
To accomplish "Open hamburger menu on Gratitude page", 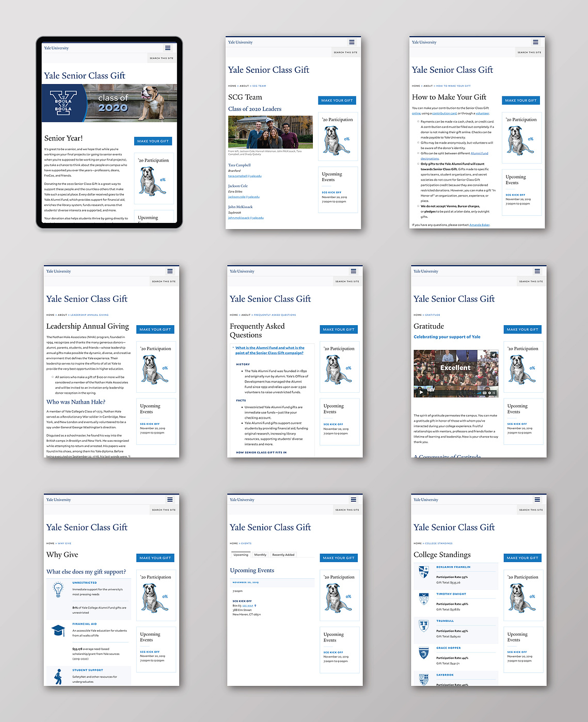I will (x=537, y=271).
